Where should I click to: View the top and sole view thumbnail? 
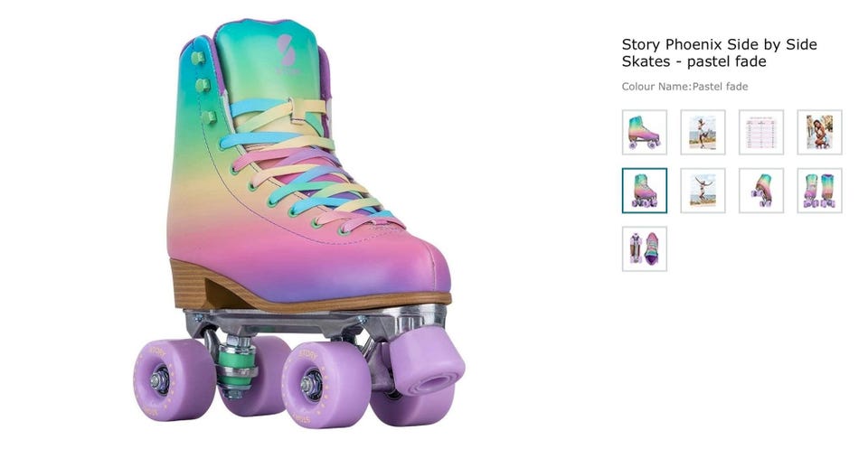point(644,248)
